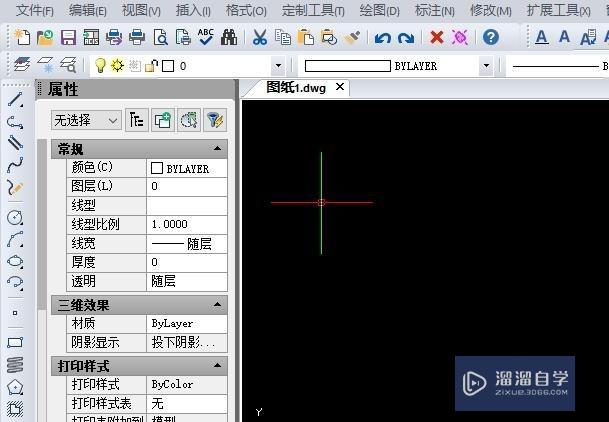Open the 文件(F) menu

coord(35,10)
